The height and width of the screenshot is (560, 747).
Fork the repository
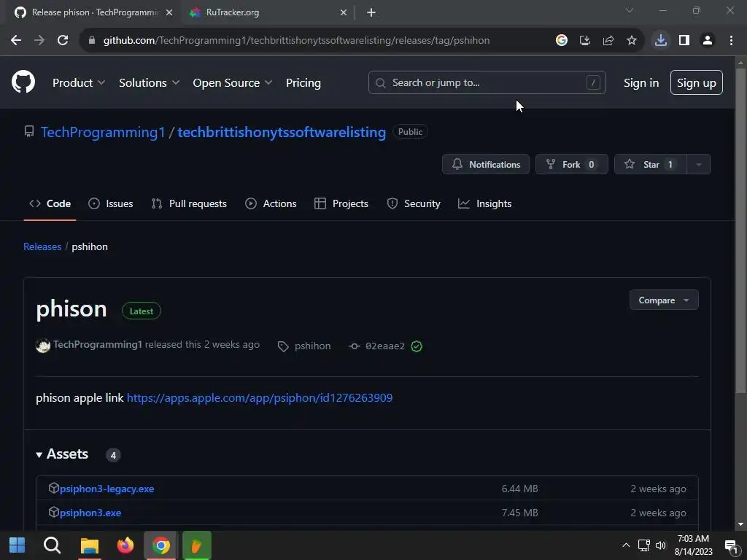pyautogui.click(x=572, y=164)
